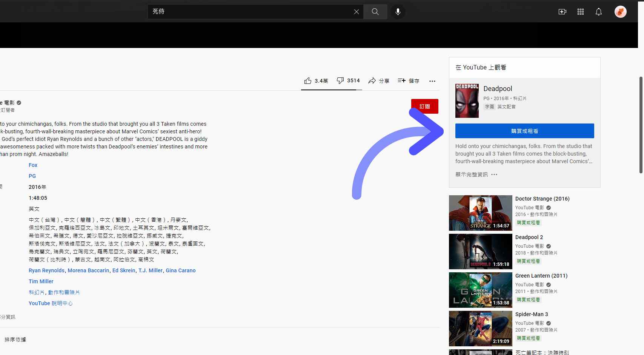Open the notifications bell icon

pos(599,12)
